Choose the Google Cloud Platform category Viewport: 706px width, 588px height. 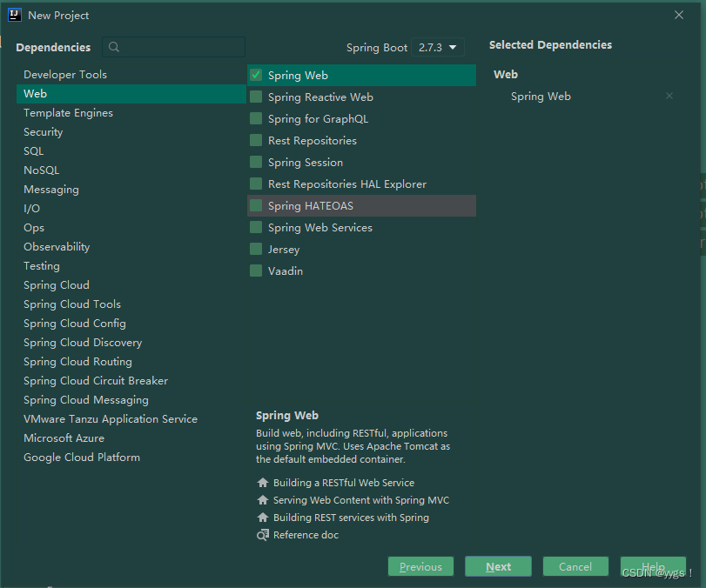coord(131,457)
